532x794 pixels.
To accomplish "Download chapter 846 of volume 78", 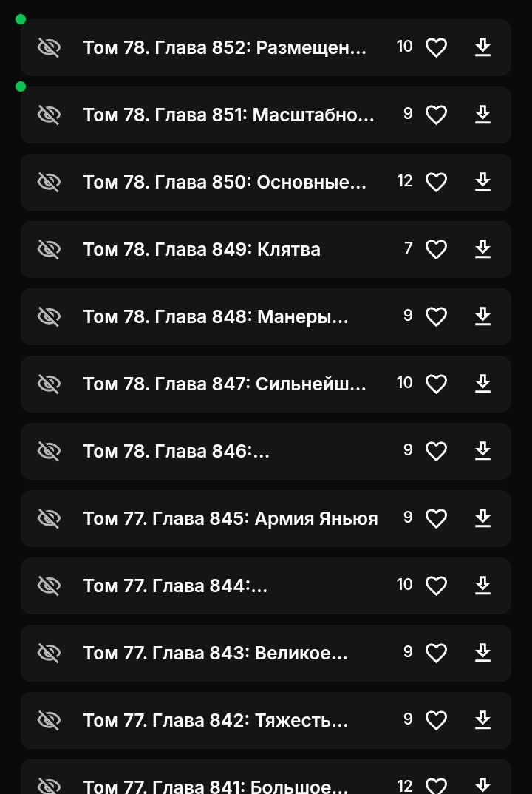I will (482, 451).
